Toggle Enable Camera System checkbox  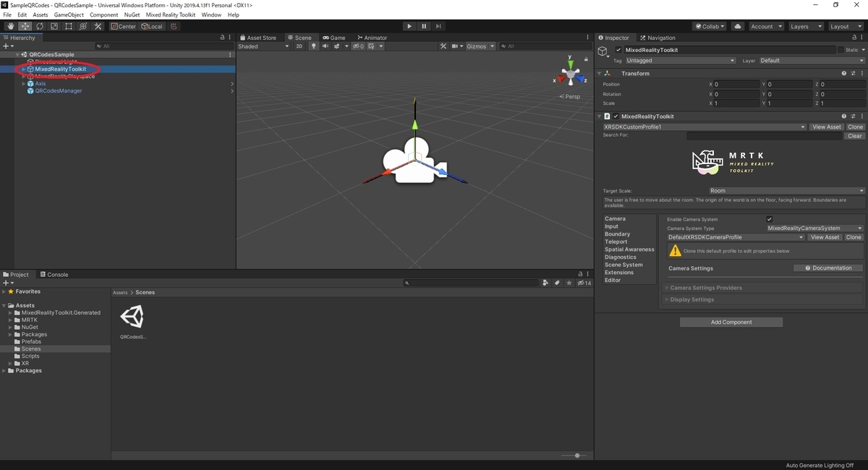click(x=769, y=219)
